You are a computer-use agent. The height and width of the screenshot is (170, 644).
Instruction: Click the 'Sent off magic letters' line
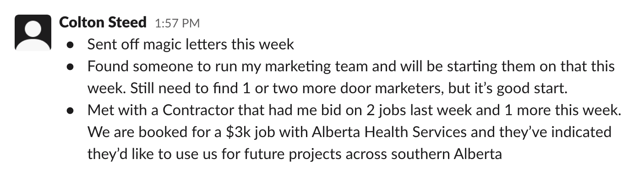tap(191, 44)
